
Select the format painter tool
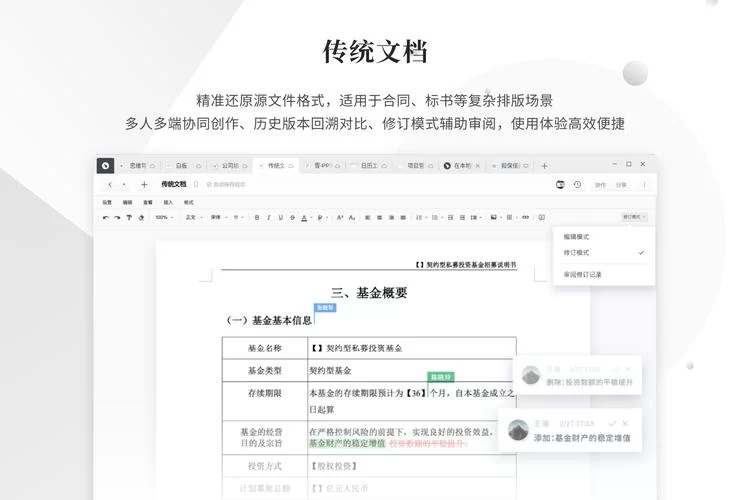pyautogui.click(x=129, y=218)
